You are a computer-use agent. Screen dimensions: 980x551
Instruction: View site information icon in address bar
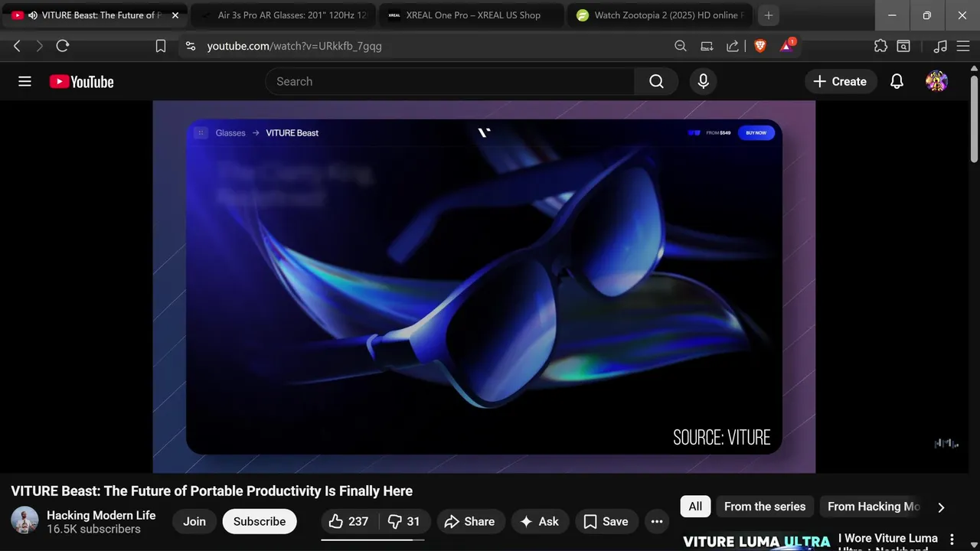tap(191, 46)
